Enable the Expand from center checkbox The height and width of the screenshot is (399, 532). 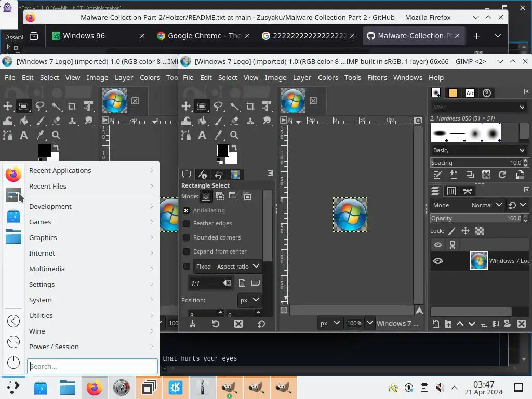[x=187, y=251]
